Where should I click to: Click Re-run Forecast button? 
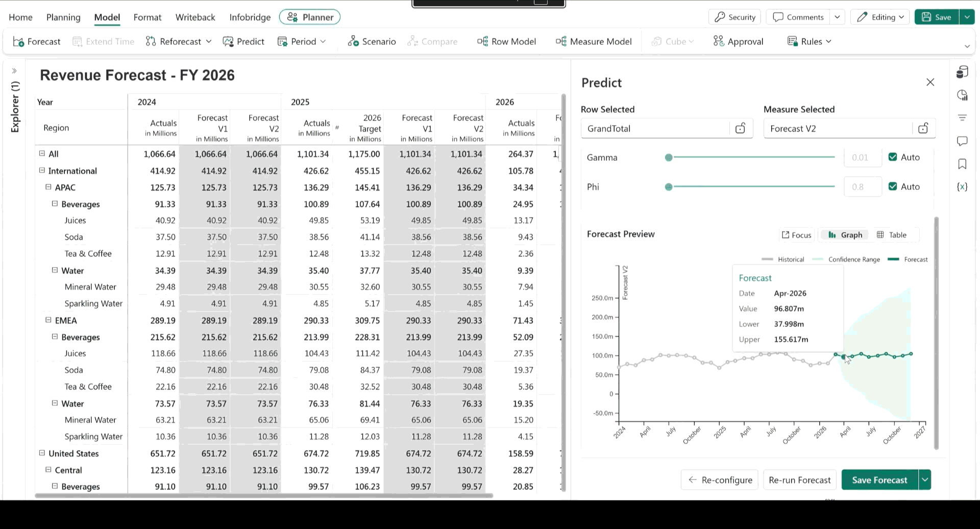(x=800, y=479)
